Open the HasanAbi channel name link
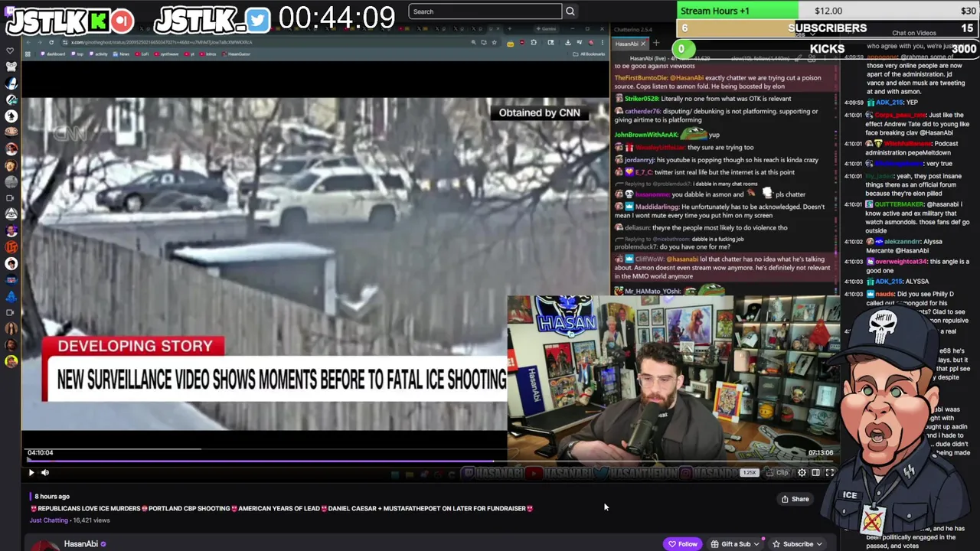 (80, 544)
